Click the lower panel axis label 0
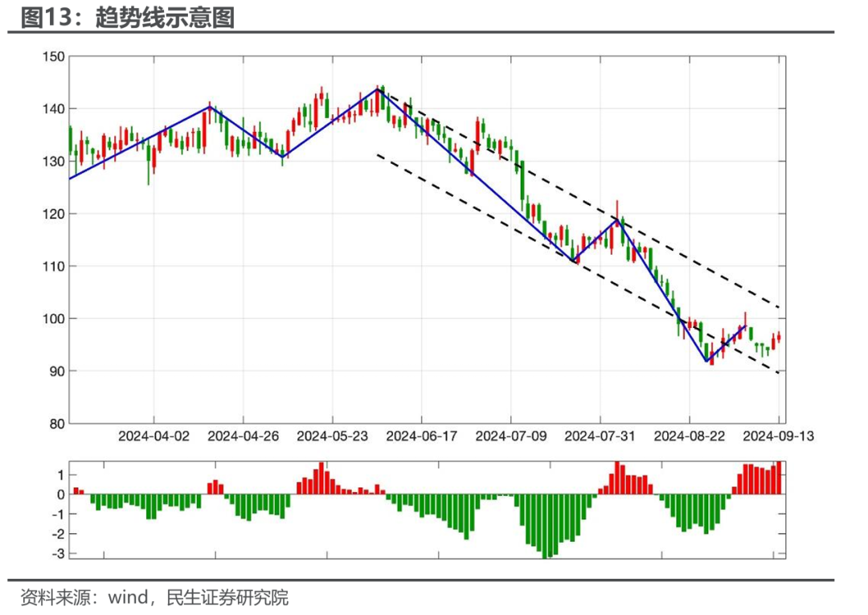Screen dimensions: 868x615 tap(61, 495)
